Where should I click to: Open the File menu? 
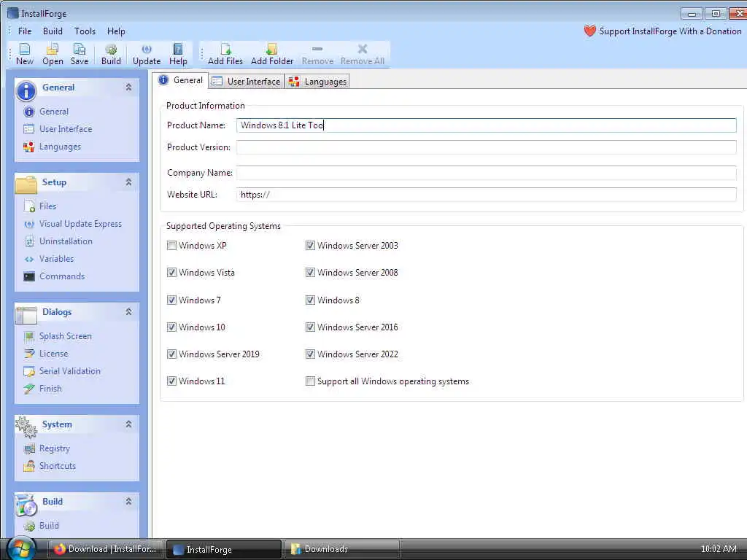coord(25,31)
